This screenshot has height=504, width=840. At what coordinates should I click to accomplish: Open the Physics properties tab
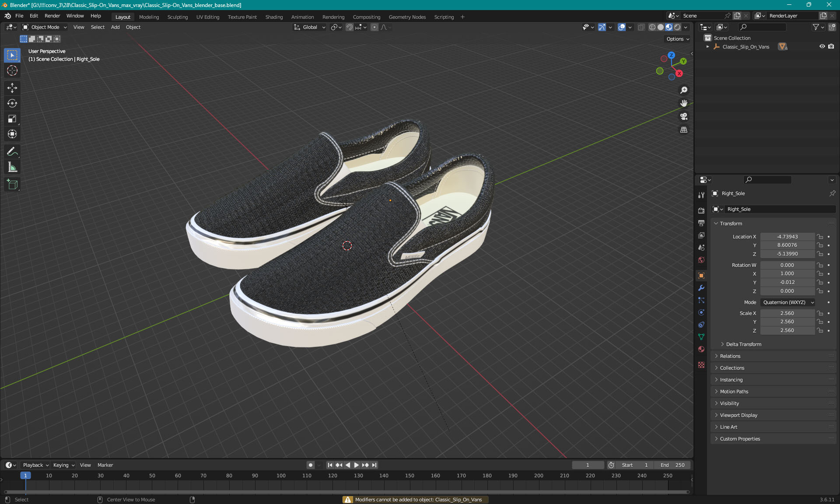click(x=701, y=312)
